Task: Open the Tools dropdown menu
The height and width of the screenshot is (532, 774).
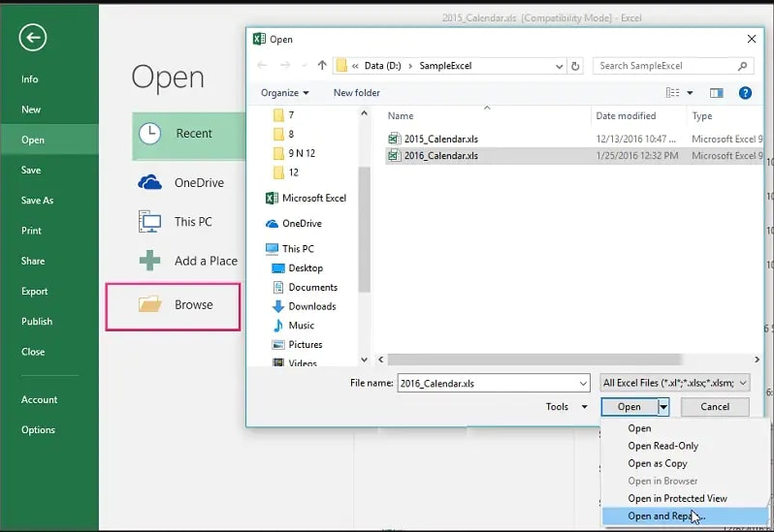Action: coord(565,407)
